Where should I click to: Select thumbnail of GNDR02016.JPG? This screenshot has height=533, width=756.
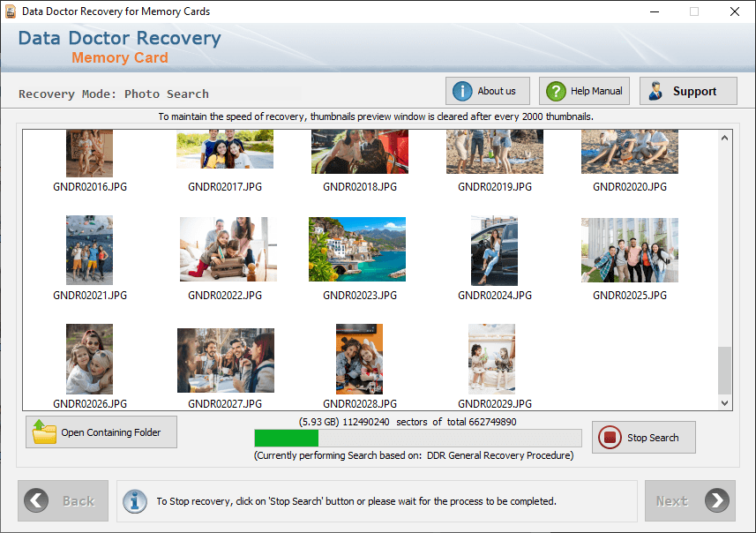[89, 153]
